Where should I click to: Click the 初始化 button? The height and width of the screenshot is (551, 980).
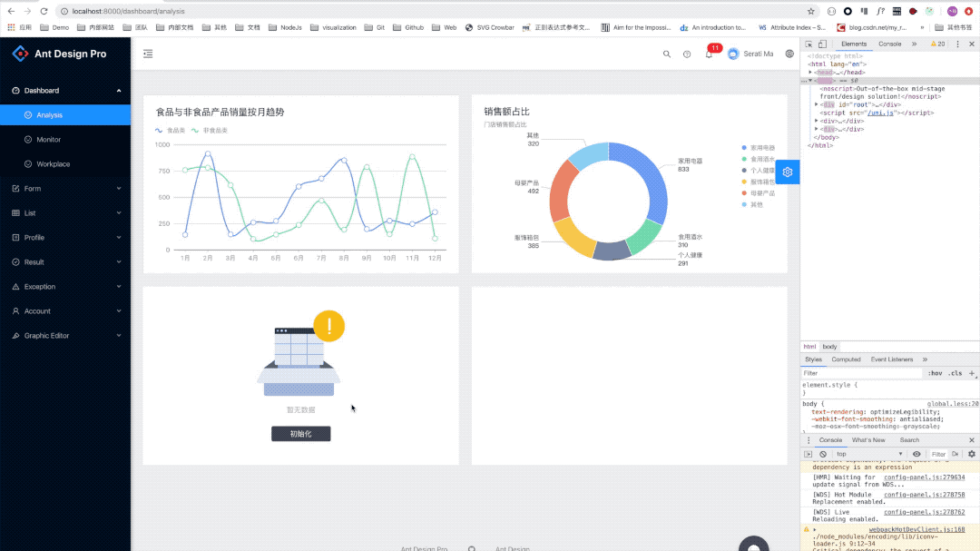[x=300, y=433]
